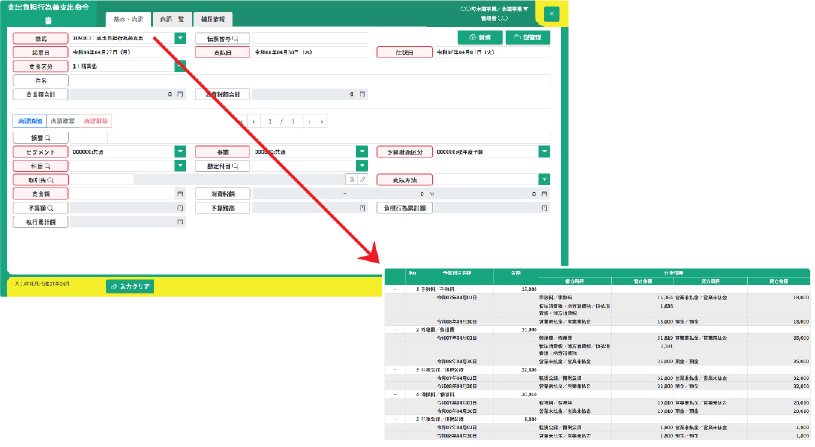Open the 支出区分 dropdown arrow
The width and height of the screenshot is (815, 447).
pyautogui.click(x=180, y=66)
